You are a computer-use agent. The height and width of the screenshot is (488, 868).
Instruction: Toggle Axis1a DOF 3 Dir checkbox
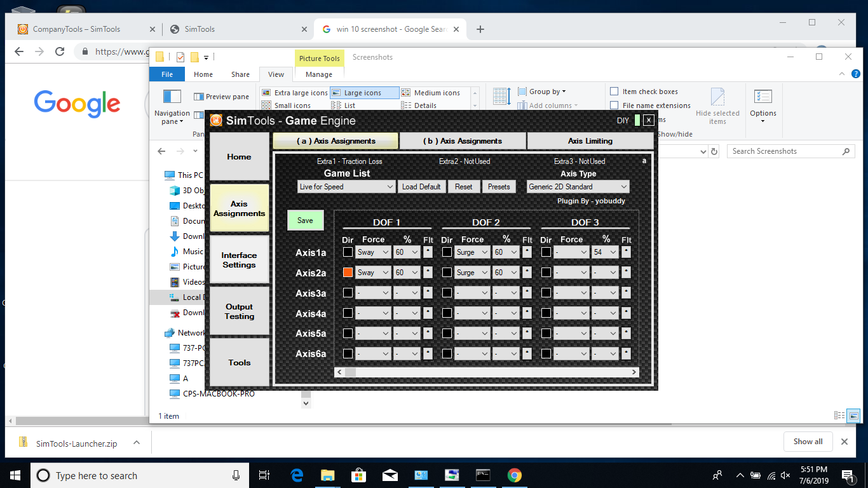pyautogui.click(x=546, y=252)
